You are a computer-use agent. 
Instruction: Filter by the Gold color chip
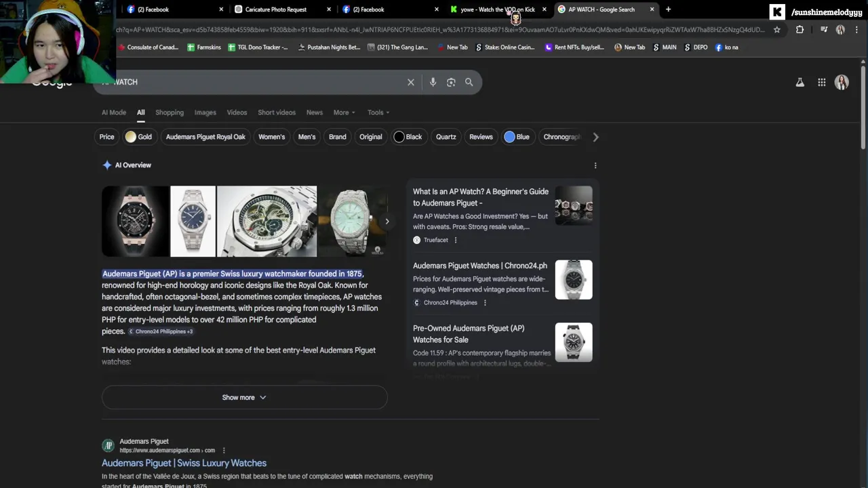click(139, 137)
